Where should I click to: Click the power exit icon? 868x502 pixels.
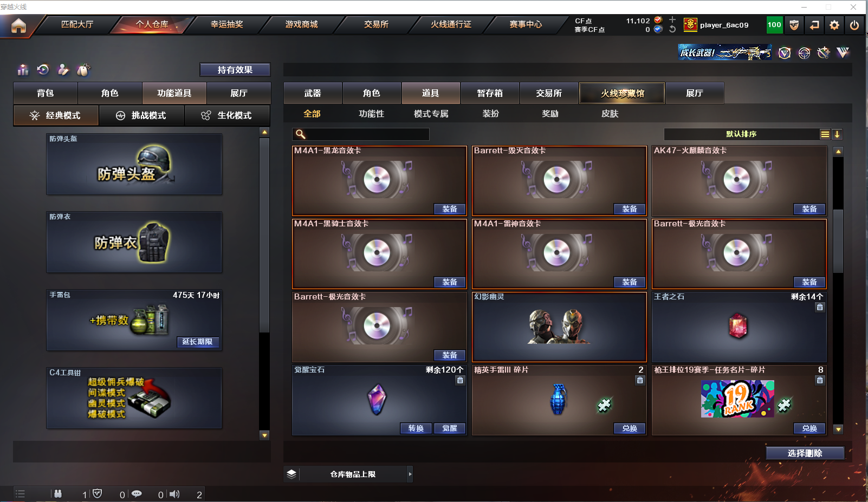point(854,25)
